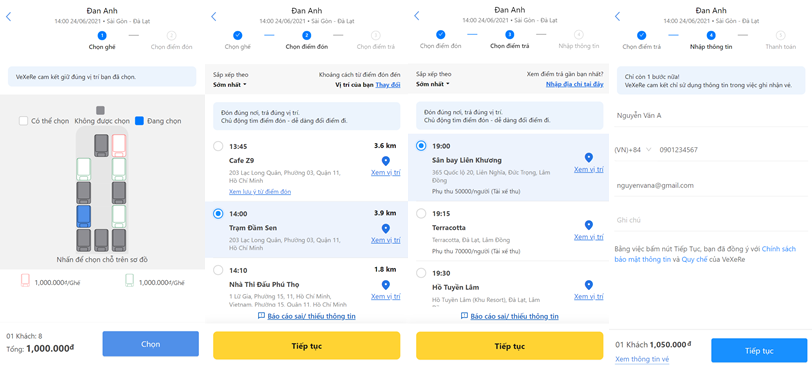
Task: Open Sớm nhất sort dropdown on drop-off screen
Action: [x=433, y=84]
